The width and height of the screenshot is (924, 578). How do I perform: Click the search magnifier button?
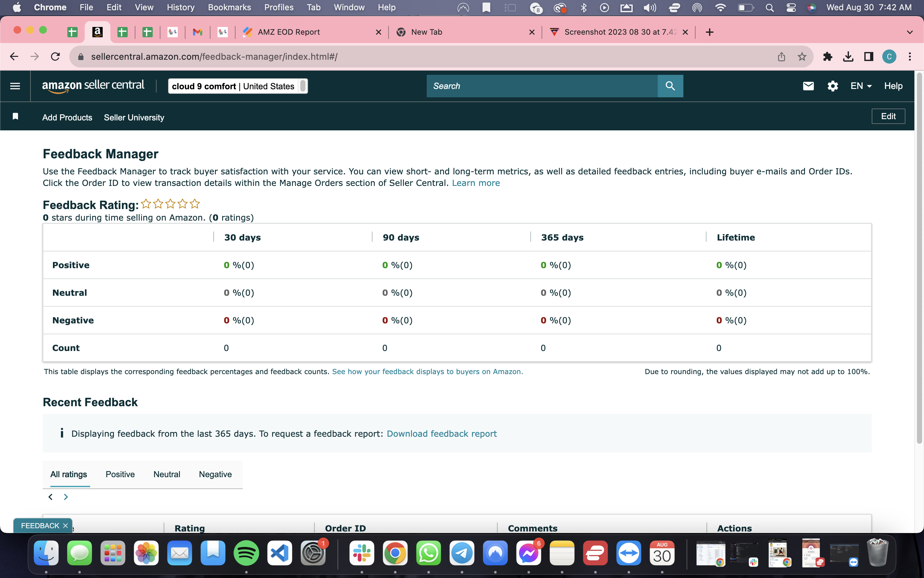pos(670,86)
